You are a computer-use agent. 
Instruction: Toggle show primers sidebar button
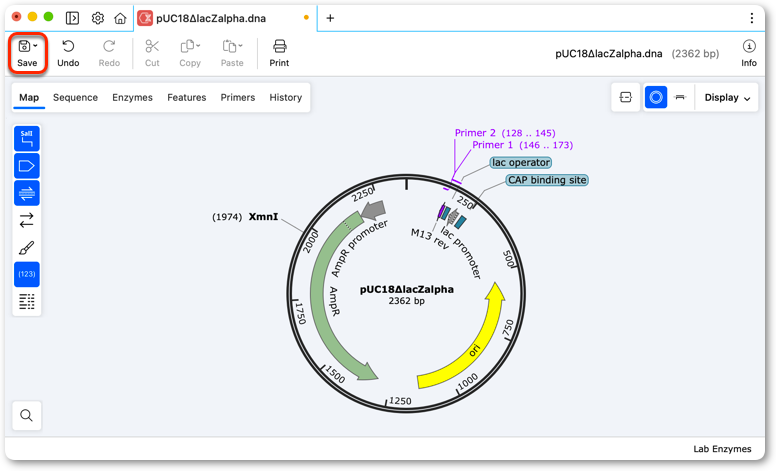tap(27, 193)
